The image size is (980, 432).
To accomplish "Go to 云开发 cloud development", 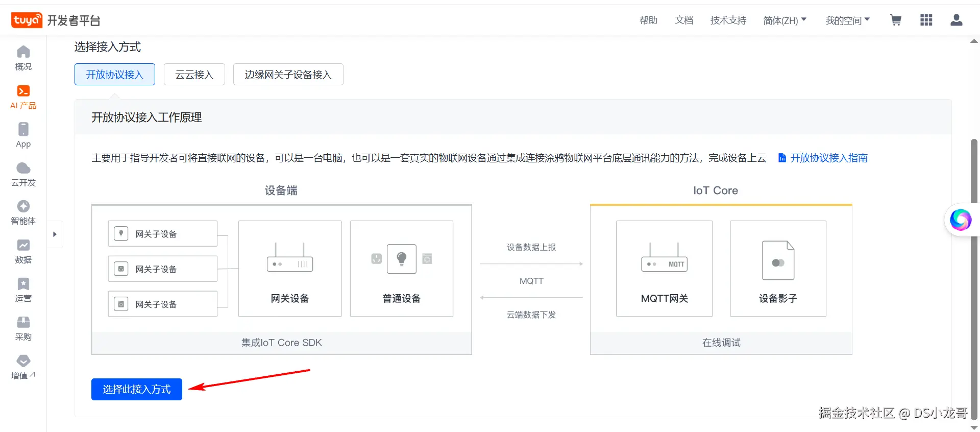I will 23,174.
